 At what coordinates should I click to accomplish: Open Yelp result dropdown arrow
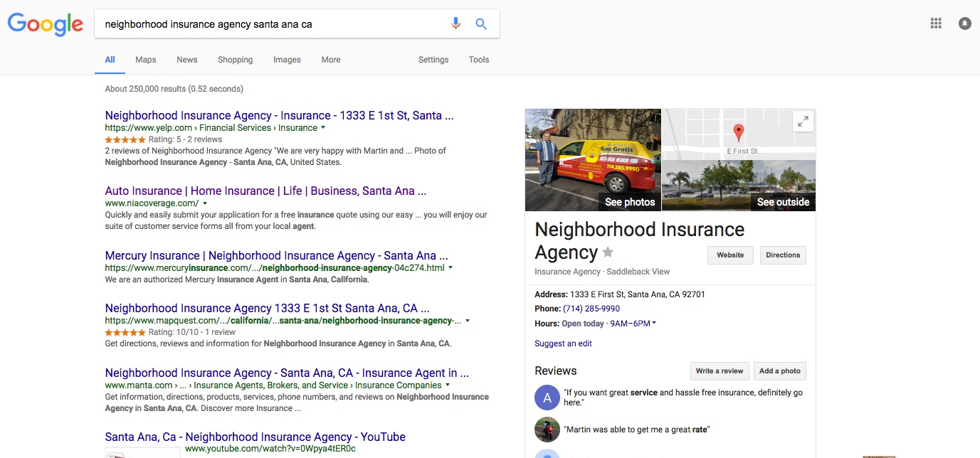click(x=323, y=128)
